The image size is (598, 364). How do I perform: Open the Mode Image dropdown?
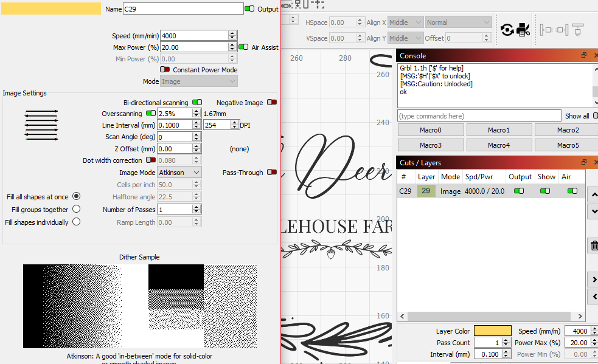point(199,81)
